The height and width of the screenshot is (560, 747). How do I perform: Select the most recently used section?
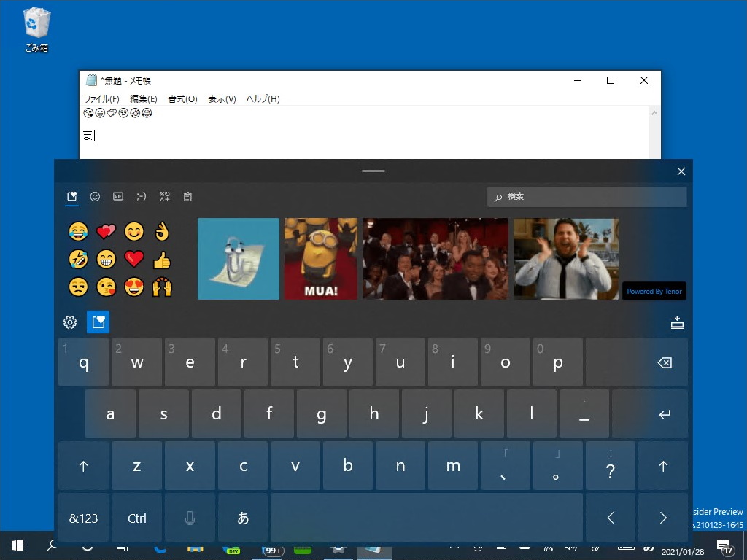pyautogui.click(x=71, y=196)
